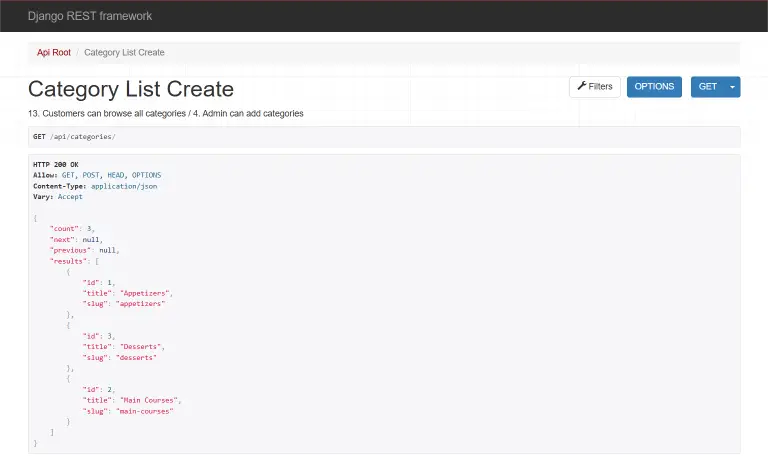Select the title "Appetizers" value
The image size is (768, 456).
click(x=146, y=293)
